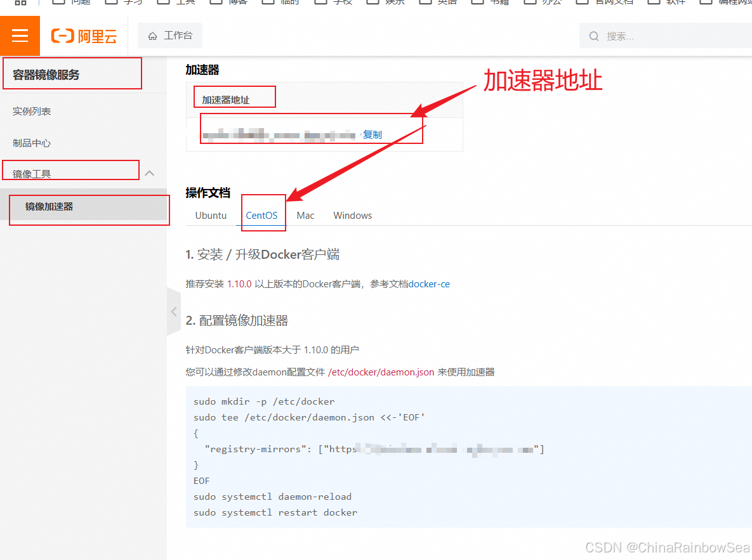Switch to the Ubuntu tab
Screen dimensions: 752x560
tap(211, 215)
